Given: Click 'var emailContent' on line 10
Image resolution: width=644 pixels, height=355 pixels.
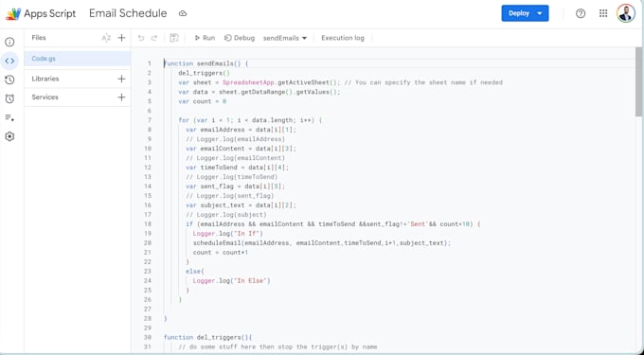Looking at the screenshot, I should coord(215,149).
